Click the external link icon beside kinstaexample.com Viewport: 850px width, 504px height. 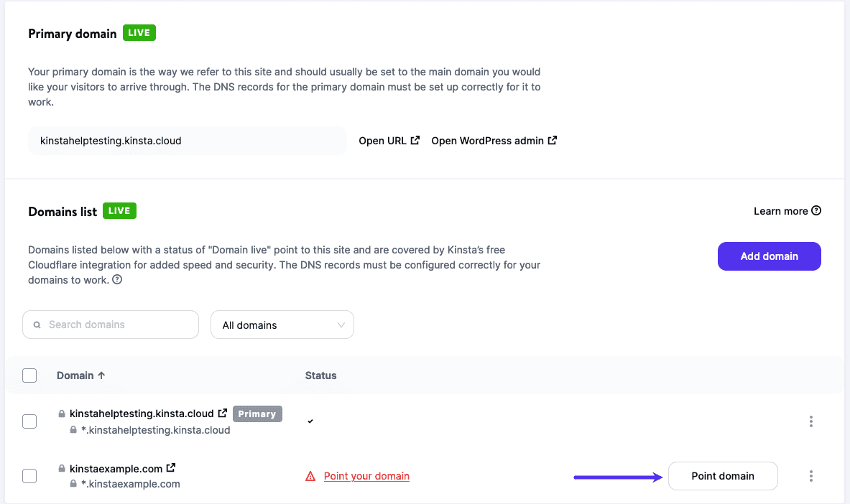pos(170,467)
